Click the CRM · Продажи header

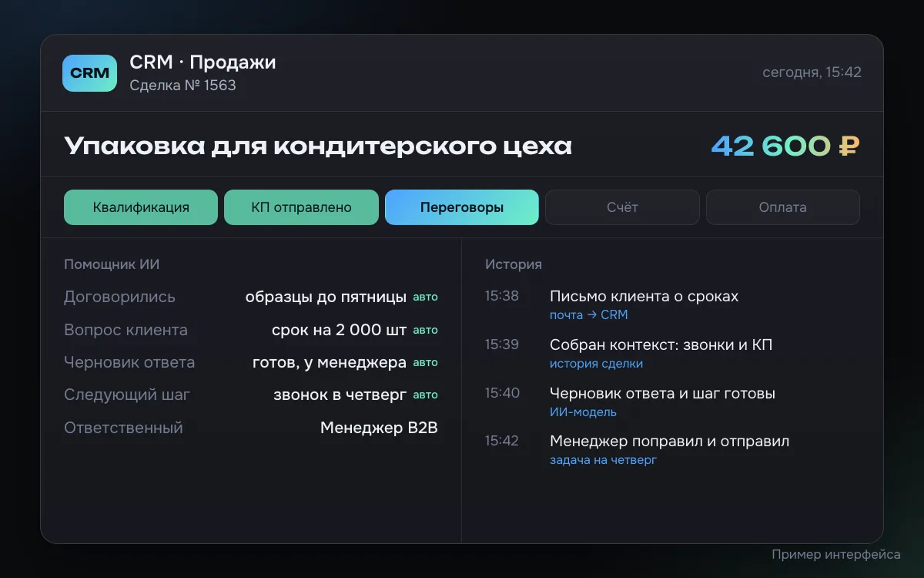203,62
